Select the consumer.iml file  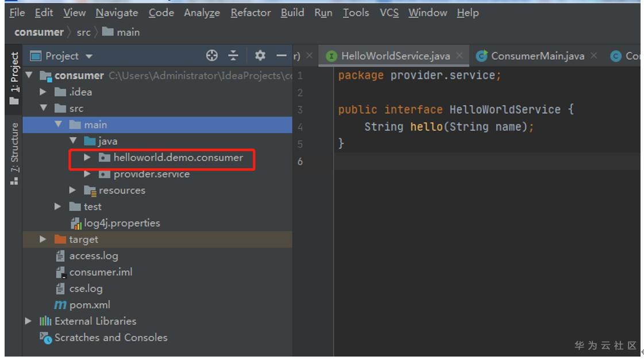[x=101, y=272]
